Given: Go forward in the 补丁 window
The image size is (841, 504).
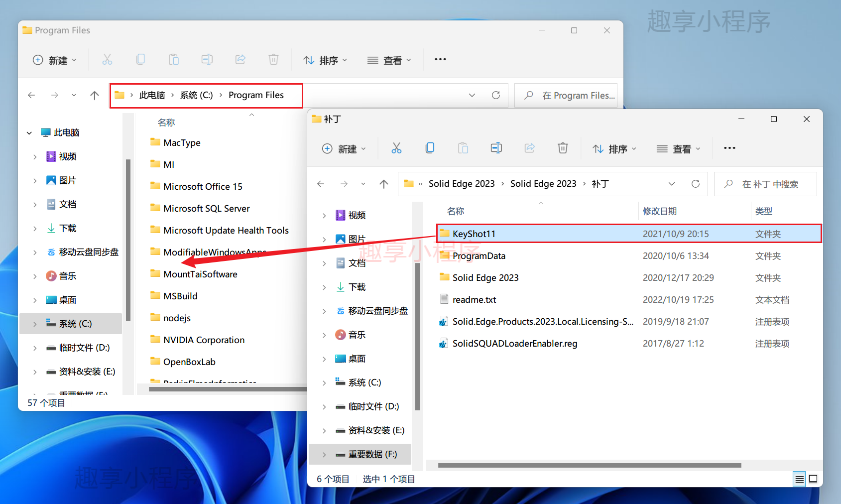Looking at the screenshot, I should tap(344, 184).
